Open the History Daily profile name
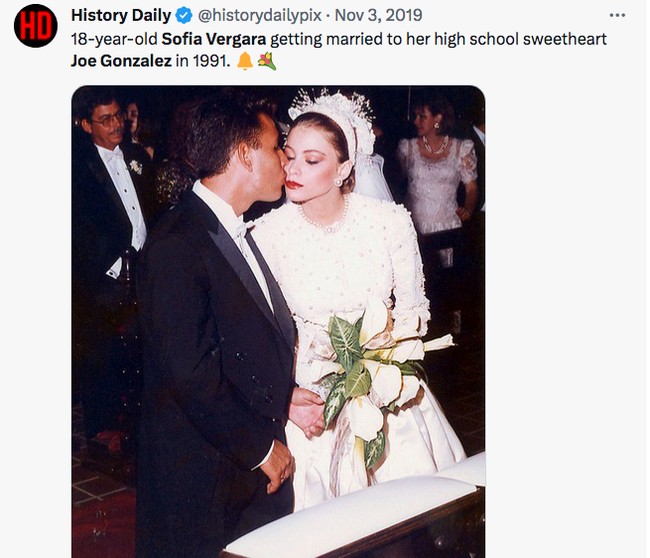 [121, 16]
